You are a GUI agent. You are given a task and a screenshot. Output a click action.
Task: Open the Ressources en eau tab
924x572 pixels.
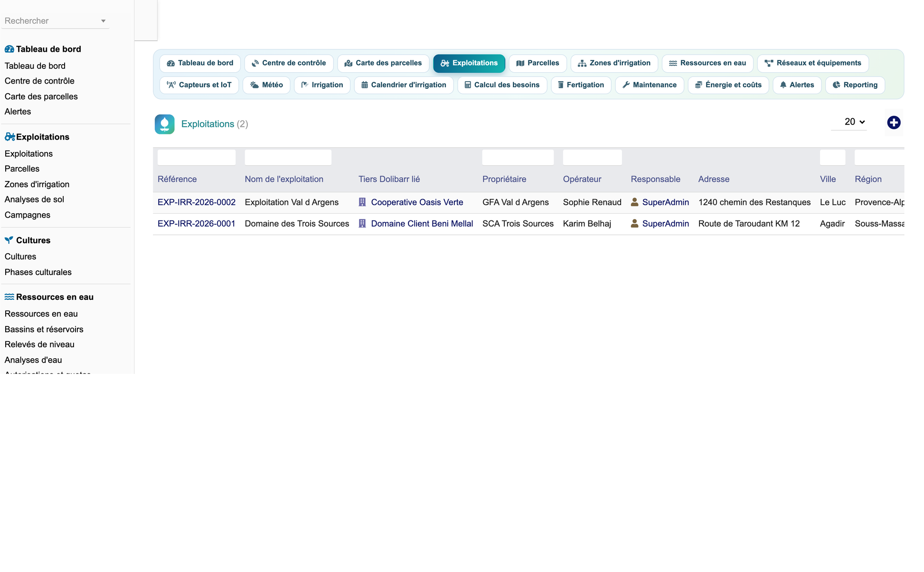coord(707,63)
